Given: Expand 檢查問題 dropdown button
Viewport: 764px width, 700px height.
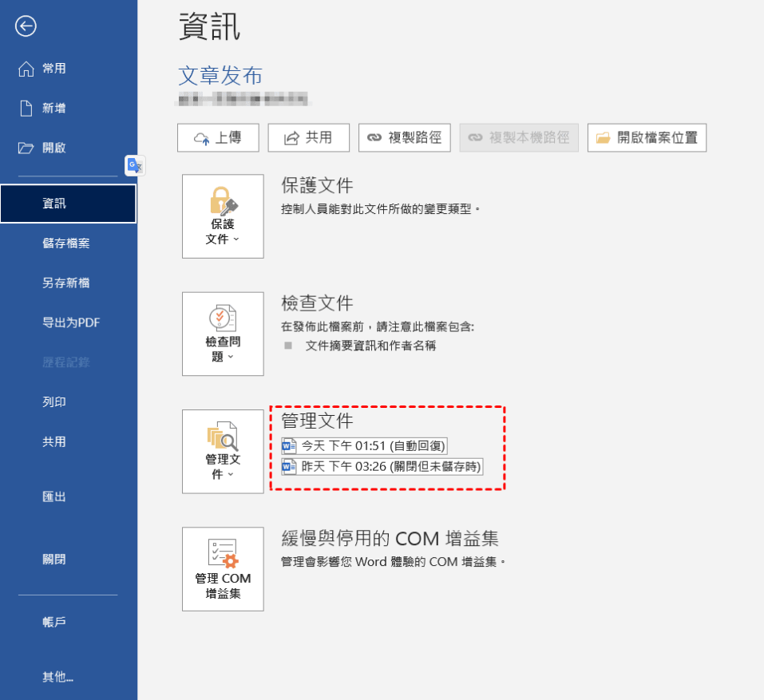Looking at the screenshot, I should [x=223, y=334].
